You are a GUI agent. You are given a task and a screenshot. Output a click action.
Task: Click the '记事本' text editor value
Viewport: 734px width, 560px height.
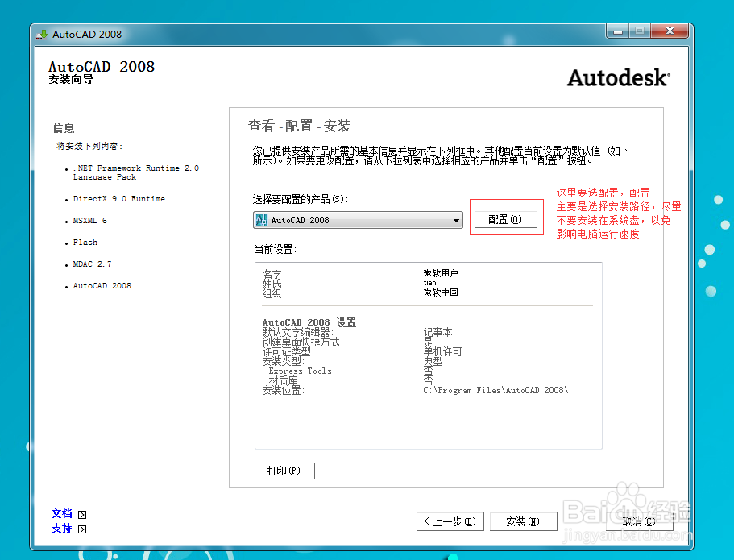437,332
